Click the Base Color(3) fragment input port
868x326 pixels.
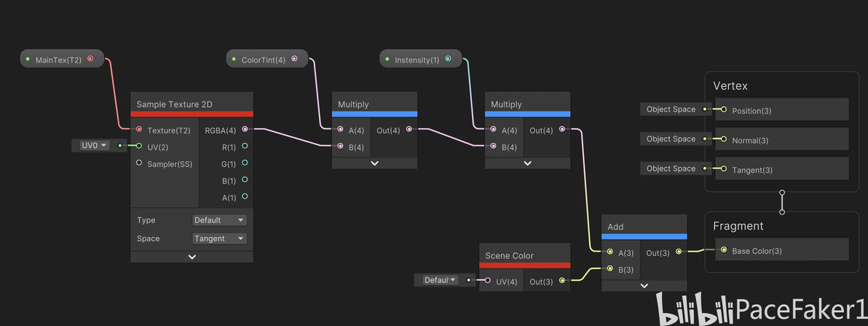click(x=724, y=249)
